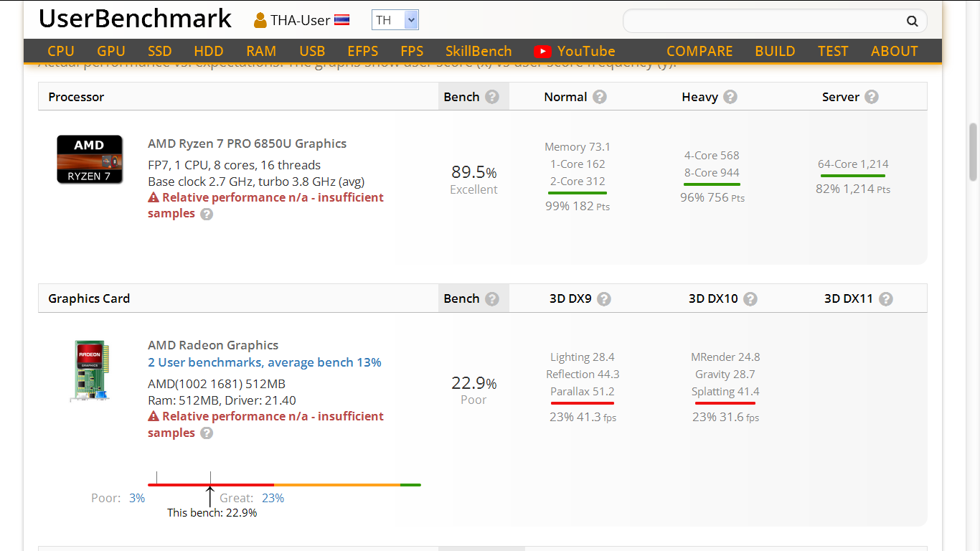Open the GPU menu
The height and width of the screenshot is (551, 980).
111,51
